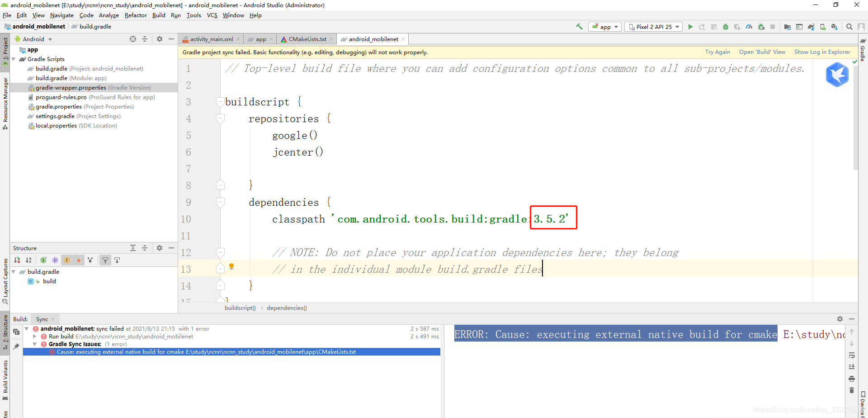The image size is (868, 418).
Task: Switch to CMakeLists.txt editor tab
Action: point(307,39)
